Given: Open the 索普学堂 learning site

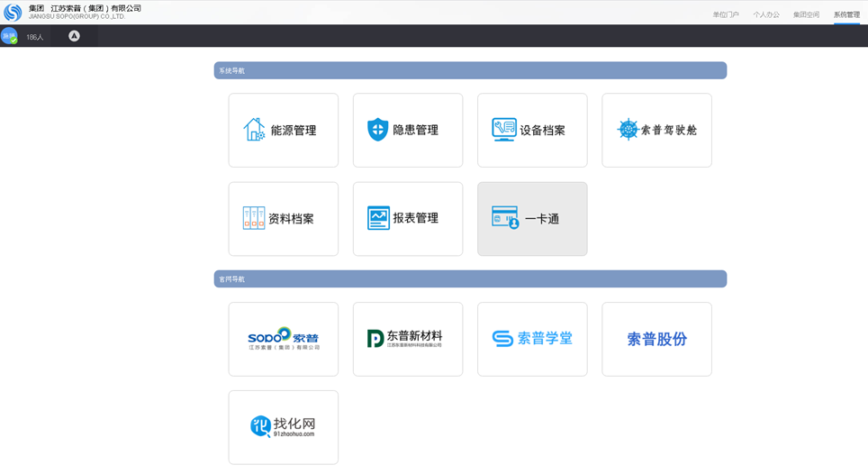Looking at the screenshot, I should click(x=531, y=339).
